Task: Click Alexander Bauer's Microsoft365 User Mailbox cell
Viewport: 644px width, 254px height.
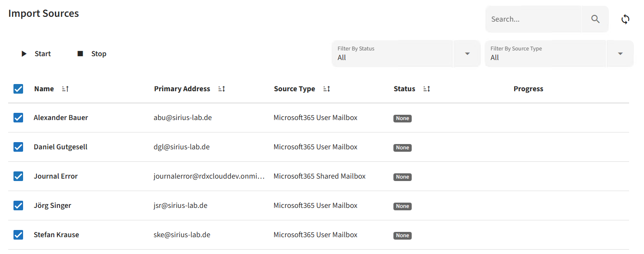Action: (x=316, y=118)
